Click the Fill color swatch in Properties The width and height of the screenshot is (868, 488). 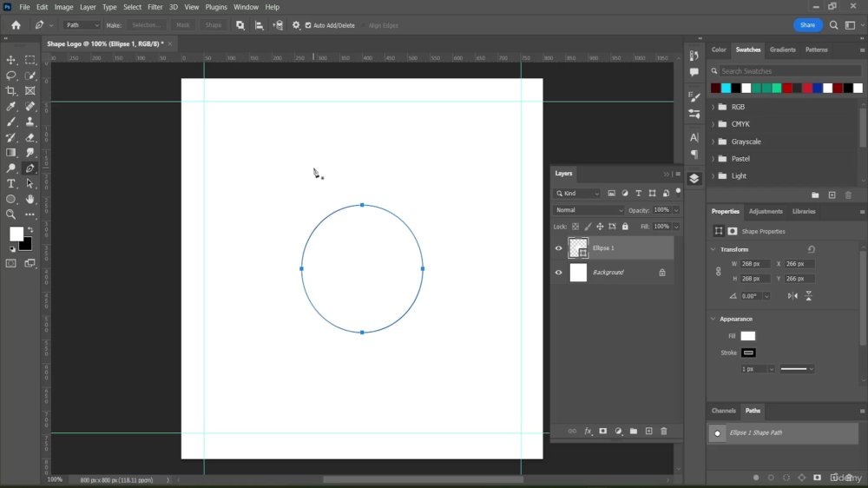(x=748, y=336)
